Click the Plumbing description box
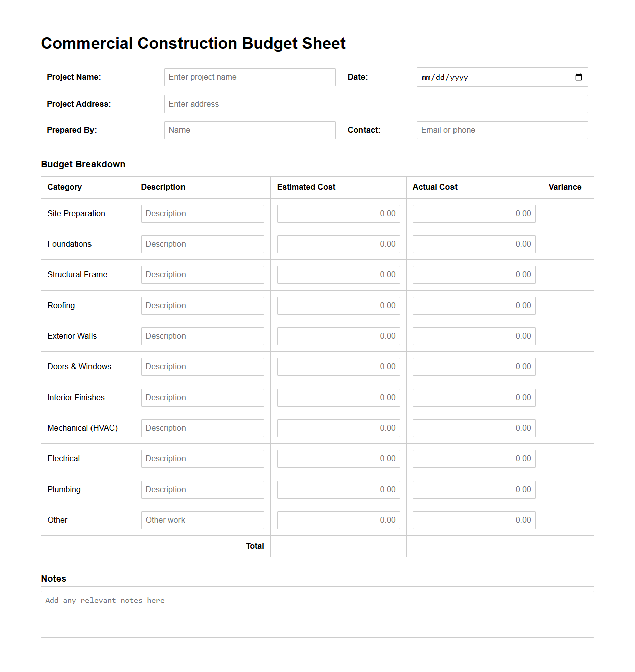Image resolution: width=635 pixels, height=672 pixels. [x=203, y=489]
